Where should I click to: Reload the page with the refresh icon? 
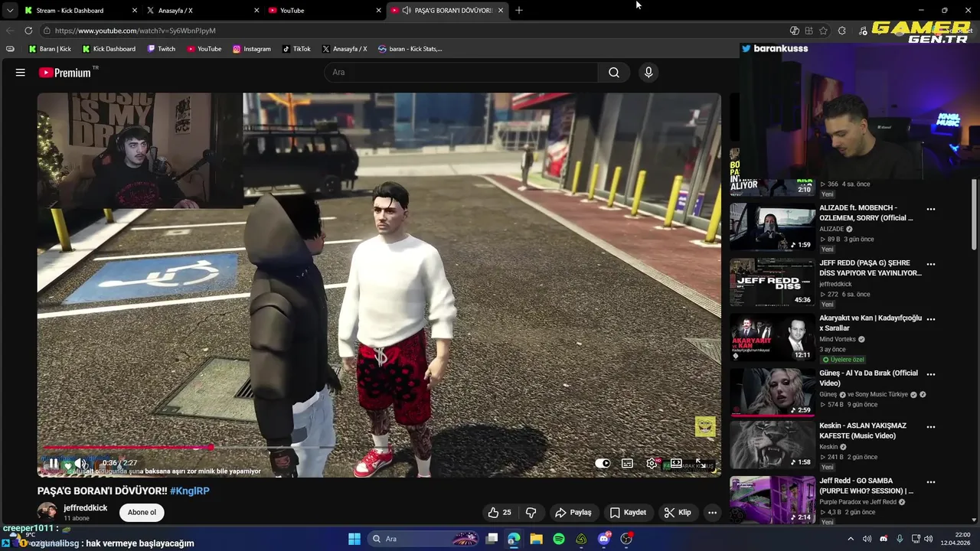pyautogui.click(x=28, y=31)
